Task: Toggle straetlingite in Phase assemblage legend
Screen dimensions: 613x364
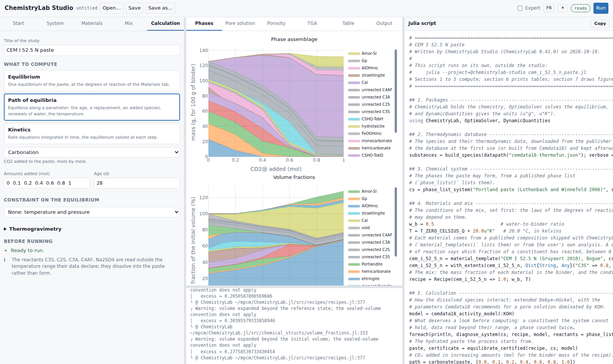Action: tap(367, 75)
